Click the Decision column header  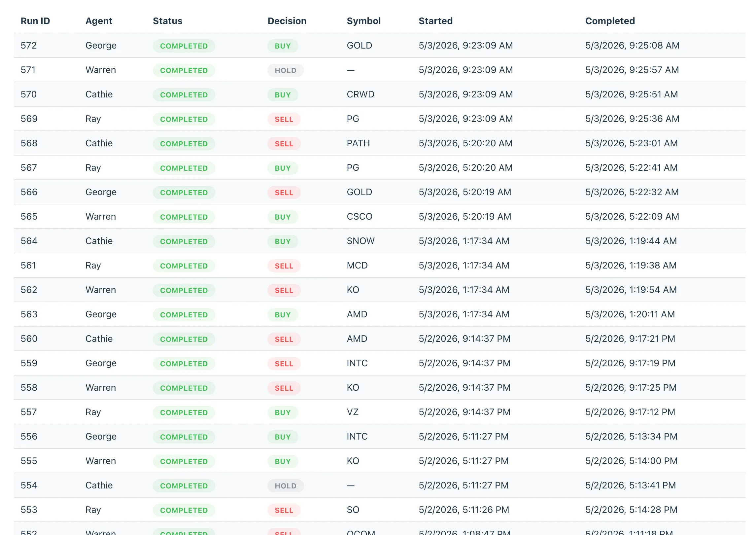point(287,21)
